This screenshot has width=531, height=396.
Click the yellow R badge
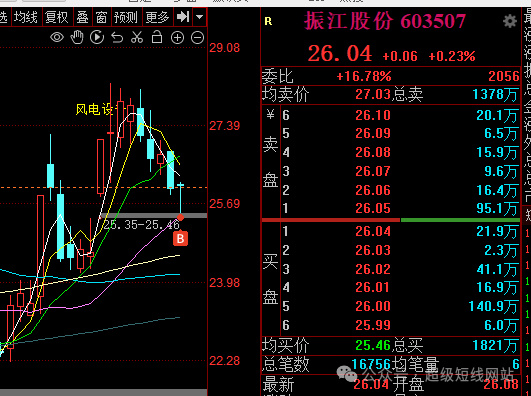(x=268, y=22)
